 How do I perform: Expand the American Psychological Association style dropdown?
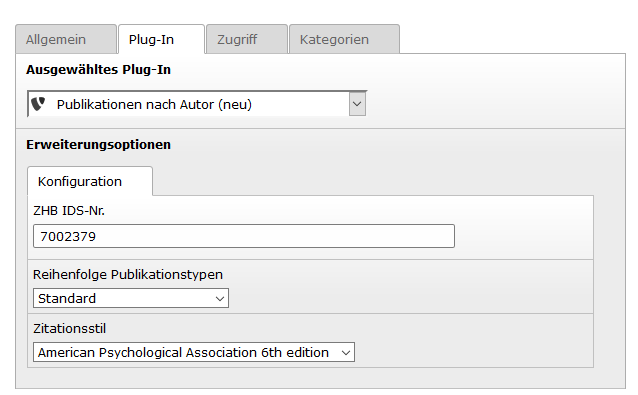click(x=194, y=352)
